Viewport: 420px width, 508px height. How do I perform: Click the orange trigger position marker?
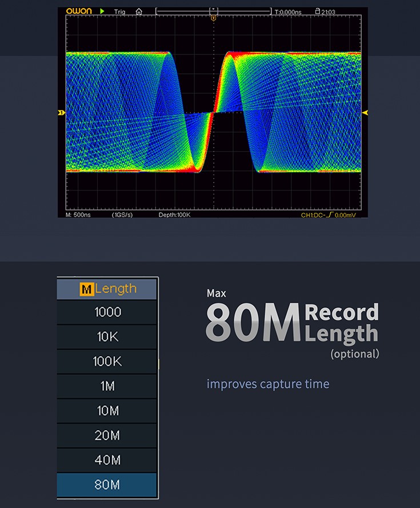point(214,18)
